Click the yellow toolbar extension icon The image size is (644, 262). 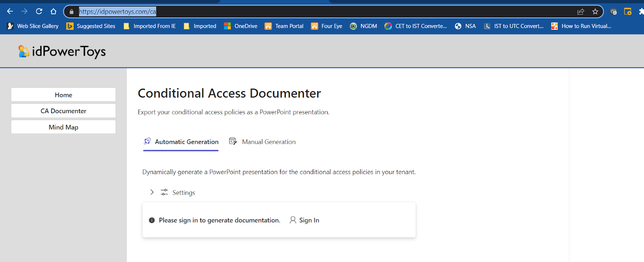(627, 12)
